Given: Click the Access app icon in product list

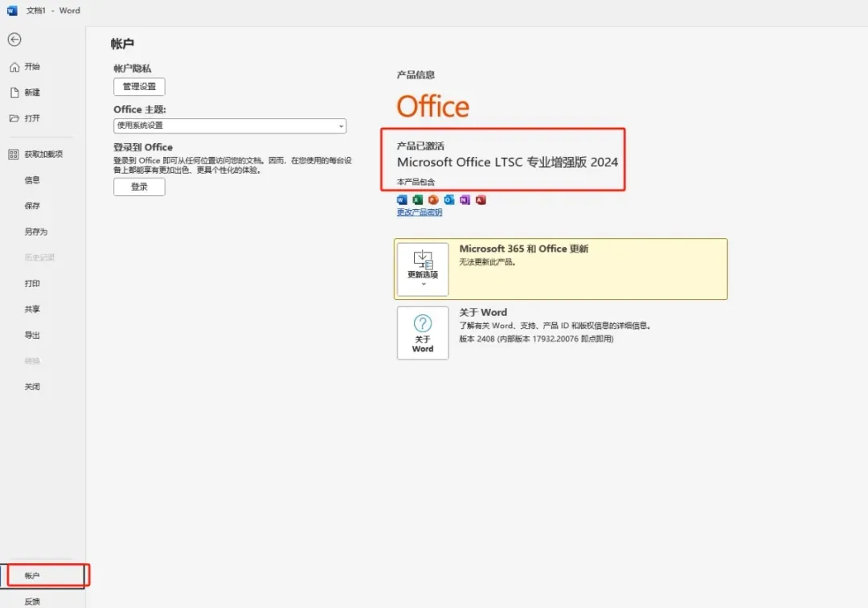Looking at the screenshot, I should pos(481,200).
